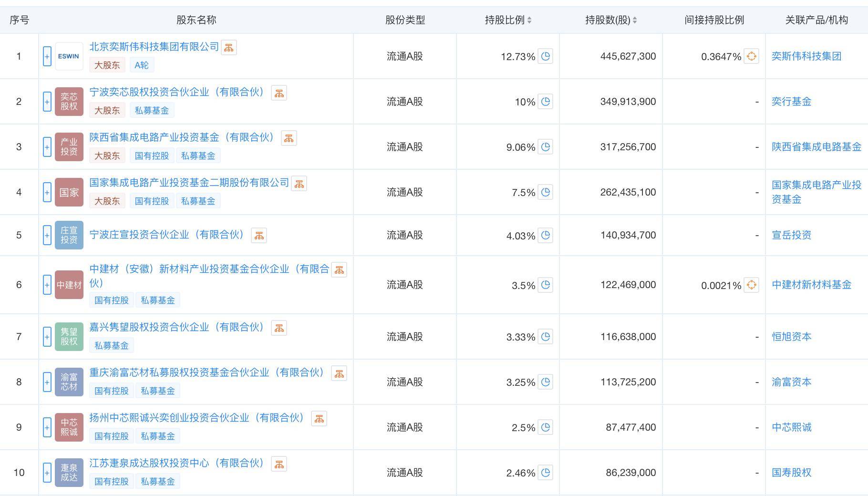Expand row 3 陕西省集成电路 with plus button
The width and height of the screenshot is (868, 496).
[47, 147]
